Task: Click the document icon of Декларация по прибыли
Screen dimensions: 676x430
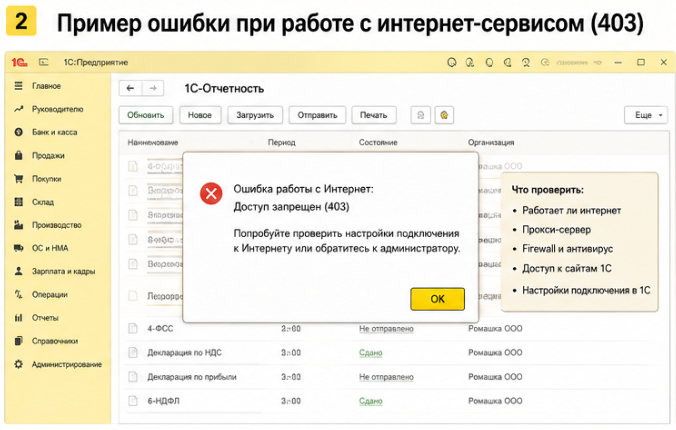Action: (x=133, y=377)
